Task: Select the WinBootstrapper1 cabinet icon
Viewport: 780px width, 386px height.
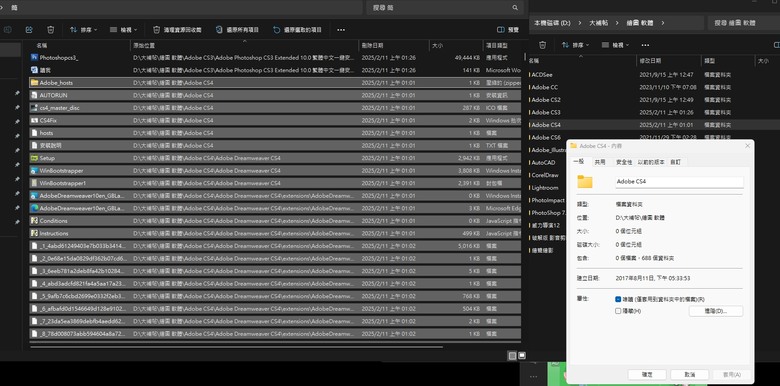Action: [34, 183]
